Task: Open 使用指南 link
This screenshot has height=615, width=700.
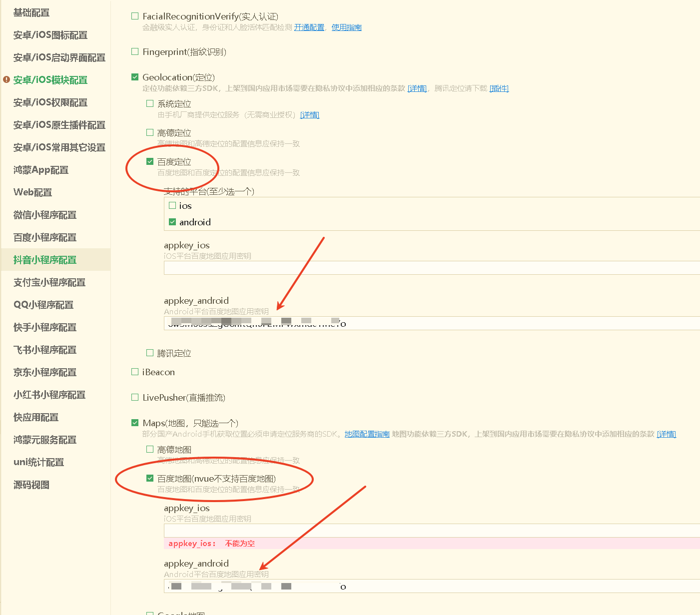Action: click(347, 27)
